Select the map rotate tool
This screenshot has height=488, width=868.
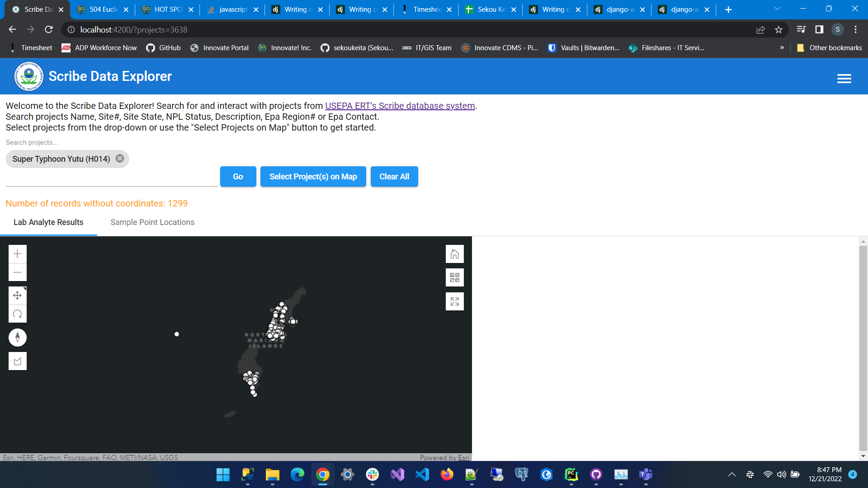coord(17,314)
